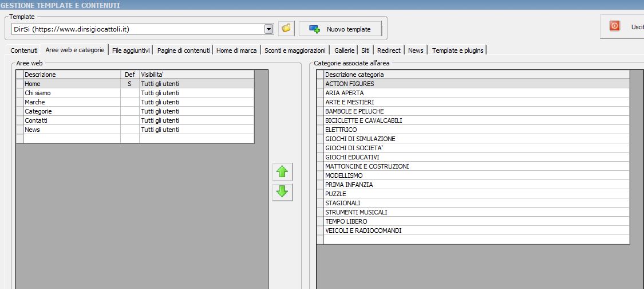The image size is (644, 289).
Task: Open the Template e plugins tab
Action: click(457, 50)
